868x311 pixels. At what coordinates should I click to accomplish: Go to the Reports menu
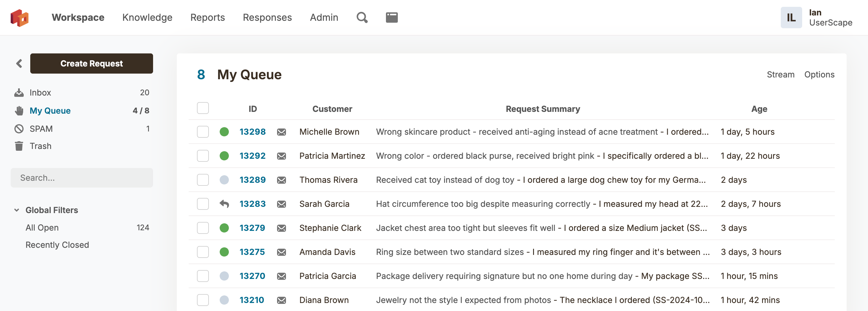[207, 18]
